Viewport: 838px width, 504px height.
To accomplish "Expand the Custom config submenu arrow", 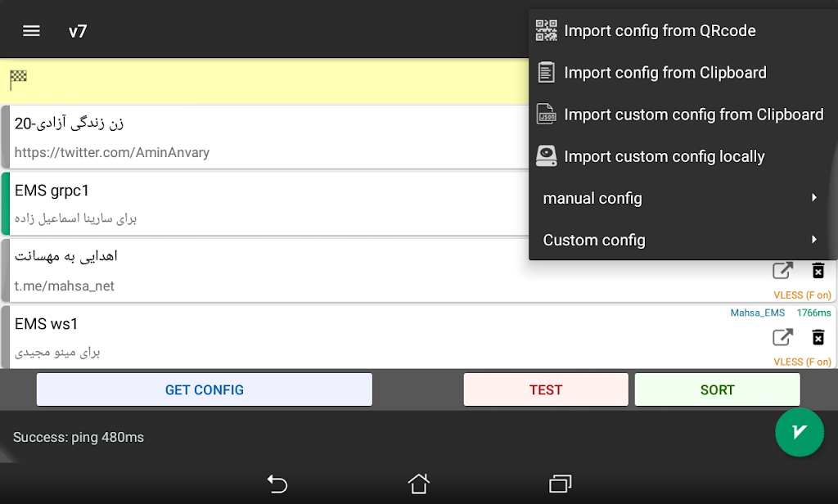I will (x=813, y=240).
